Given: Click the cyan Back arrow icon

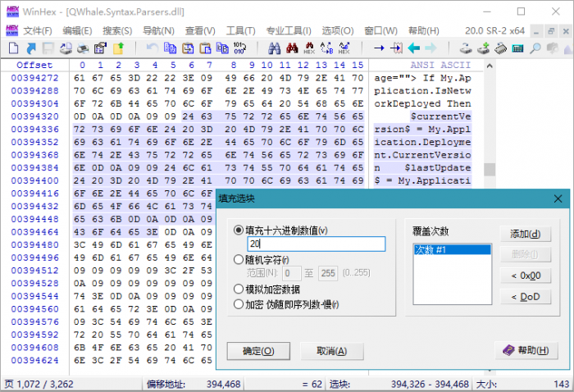Looking at the screenshot, I should click(414, 48).
